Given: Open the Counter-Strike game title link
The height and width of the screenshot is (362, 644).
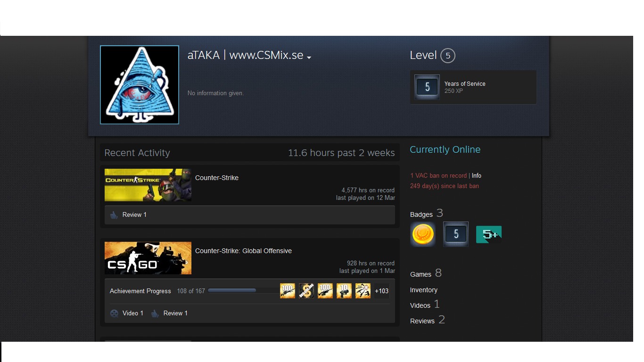Looking at the screenshot, I should click(x=217, y=178).
